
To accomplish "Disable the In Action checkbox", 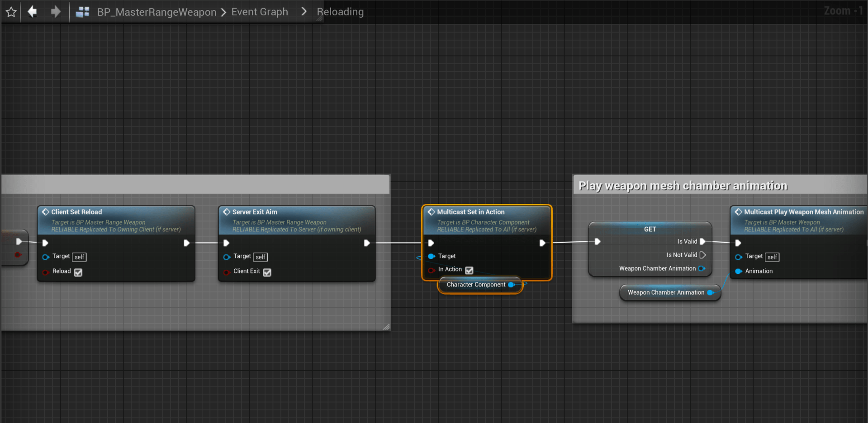I will [x=469, y=270].
